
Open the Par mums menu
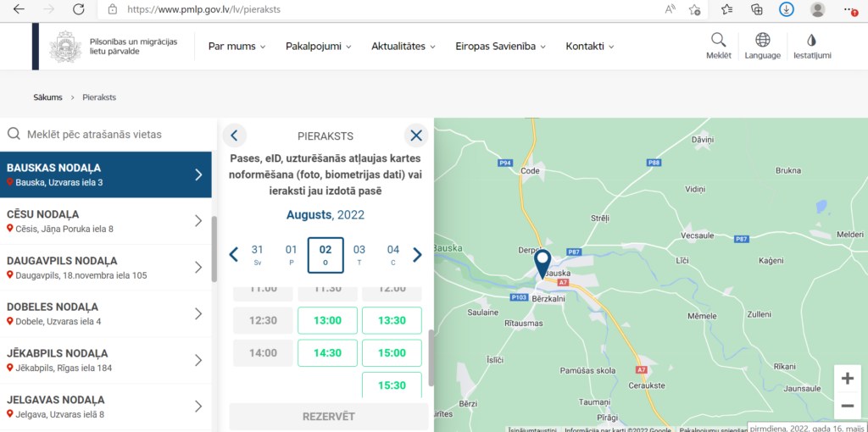click(x=236, y=47)
